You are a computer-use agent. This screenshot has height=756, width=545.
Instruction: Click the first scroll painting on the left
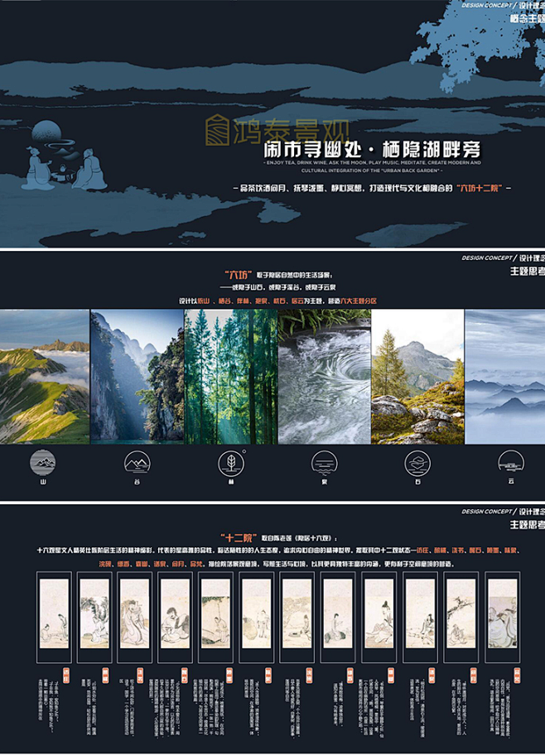click(54, 614)
